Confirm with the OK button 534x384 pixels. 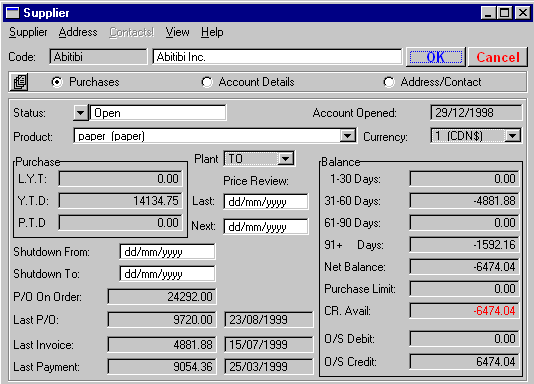click(436, 57)
